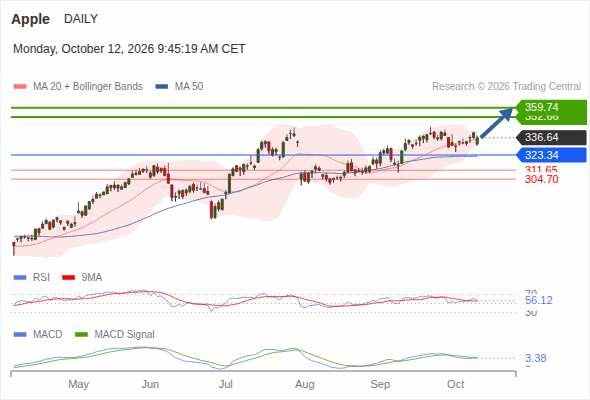
Task: Click the 9MA red legend swatch
Action: coord(68,278)
